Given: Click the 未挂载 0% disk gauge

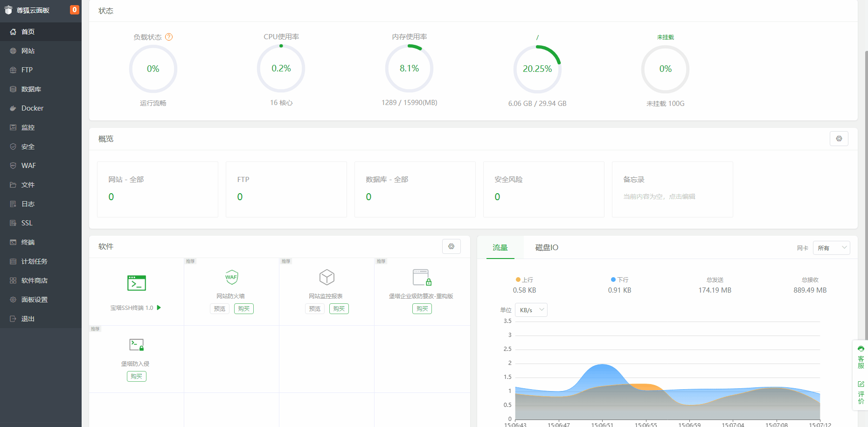Looking at the screenshot, I should [666, 69].
